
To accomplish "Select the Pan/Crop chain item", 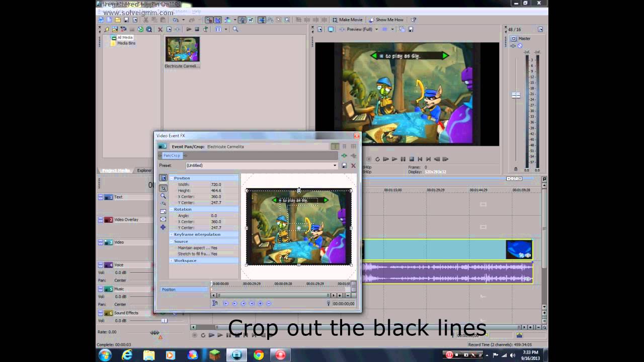I will pos(172,156).
